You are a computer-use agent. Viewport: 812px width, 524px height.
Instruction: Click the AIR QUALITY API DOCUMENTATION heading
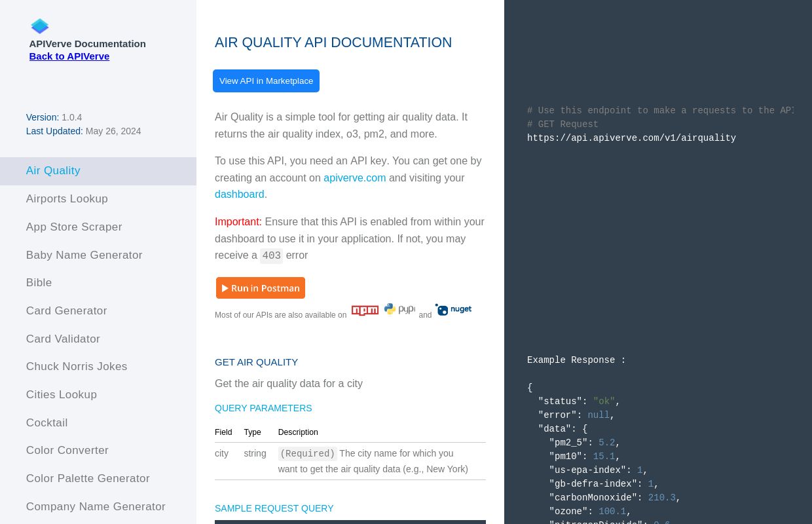(333, 43)
